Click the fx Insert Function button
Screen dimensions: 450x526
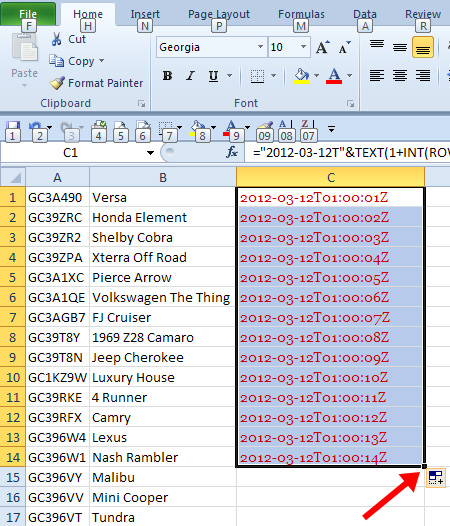232,153
